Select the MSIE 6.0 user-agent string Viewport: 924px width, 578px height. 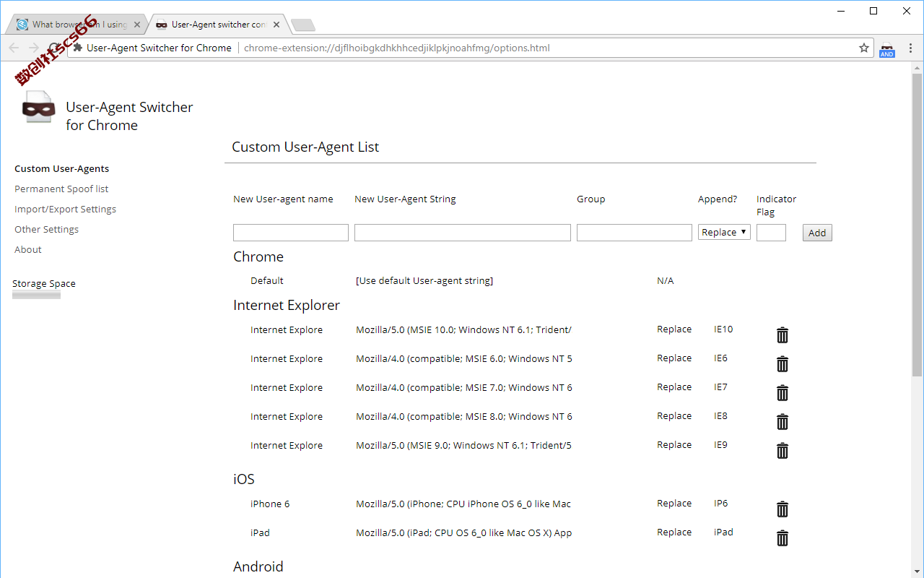(464, 358)
